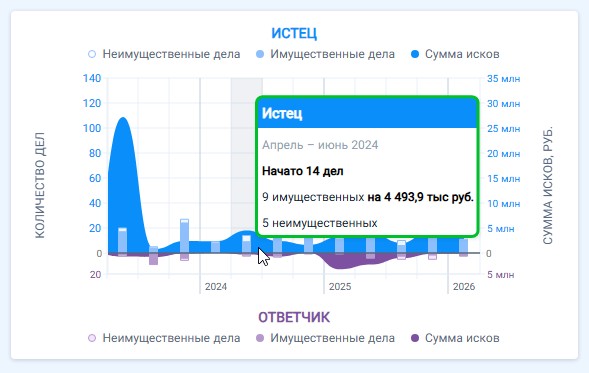Click the solid blue legend dot under ИСТЕЦ

pyautogui.click(x=415, y=54)
